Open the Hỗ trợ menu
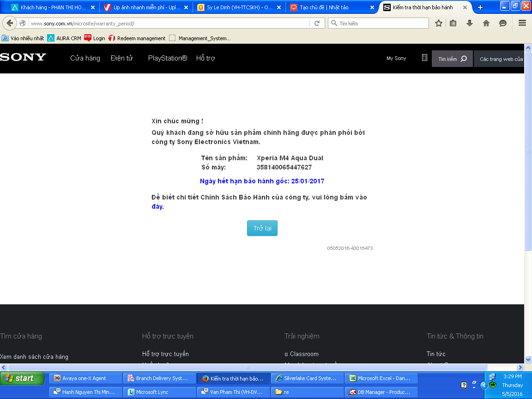This screenshot has width=532, height=399. [x=206, y=58]
